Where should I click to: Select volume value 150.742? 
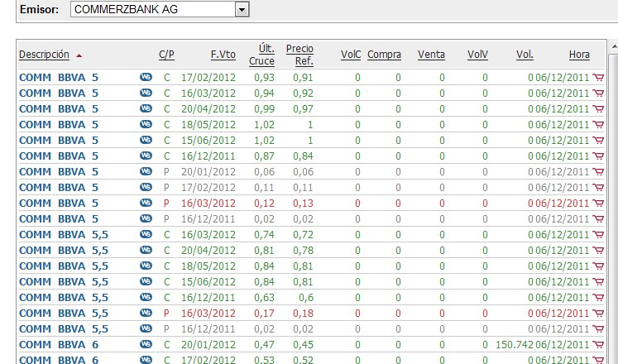tap(514, 345)
